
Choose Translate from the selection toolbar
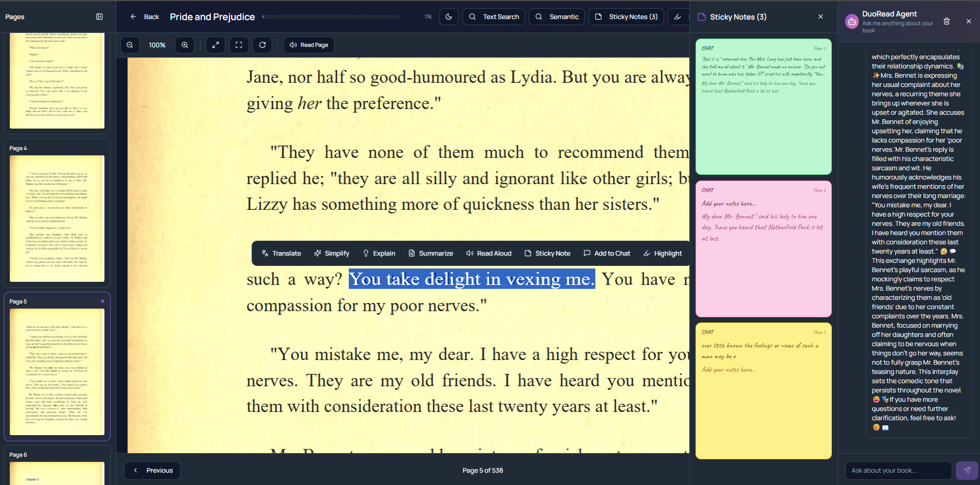pos(281,254)
